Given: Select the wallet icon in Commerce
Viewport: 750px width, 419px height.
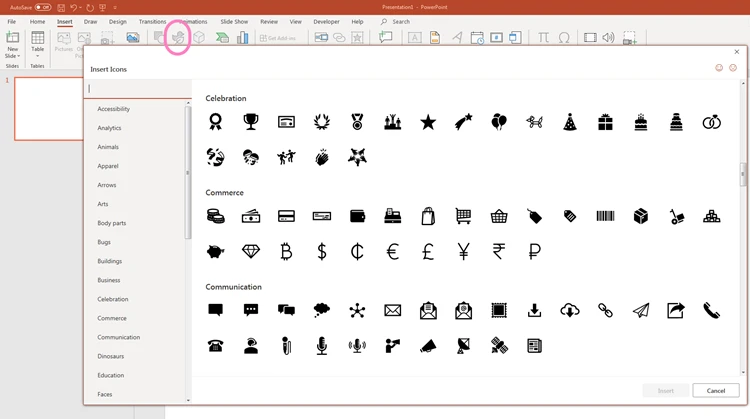Looking at the screenshot, I should pyautogui.click(x=357, y=216).
